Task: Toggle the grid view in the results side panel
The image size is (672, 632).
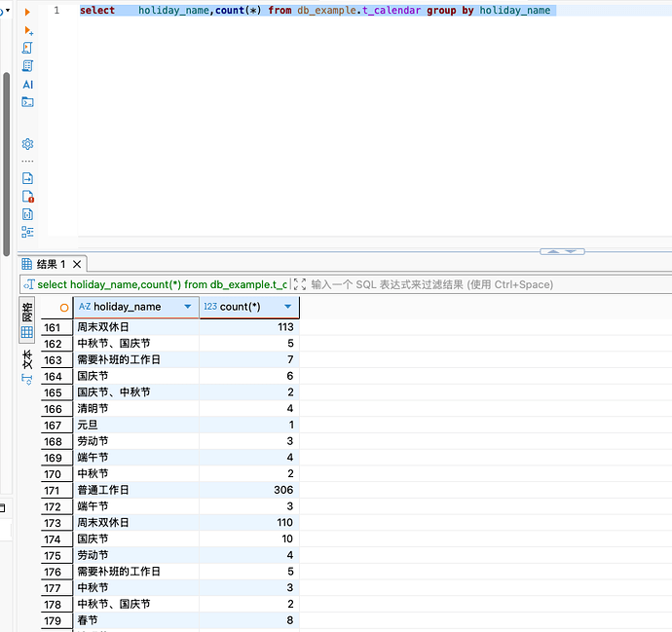Action: pos(27,333)
